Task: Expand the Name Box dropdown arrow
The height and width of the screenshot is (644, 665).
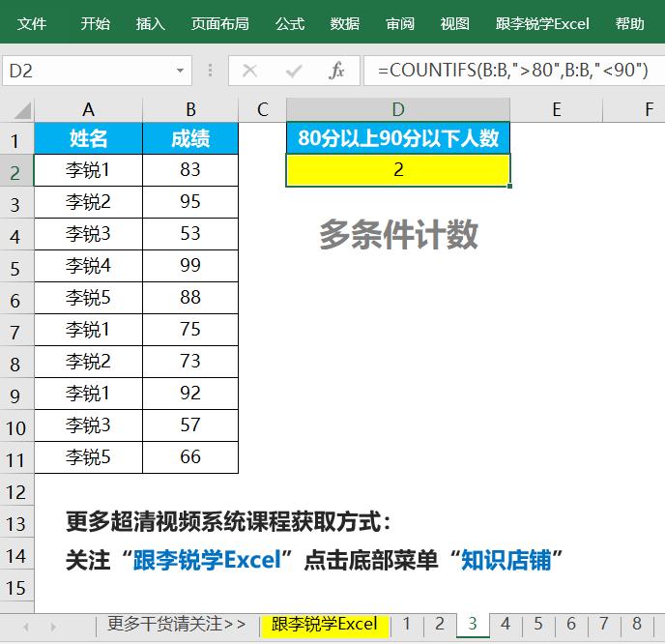Action: [180, 71]
